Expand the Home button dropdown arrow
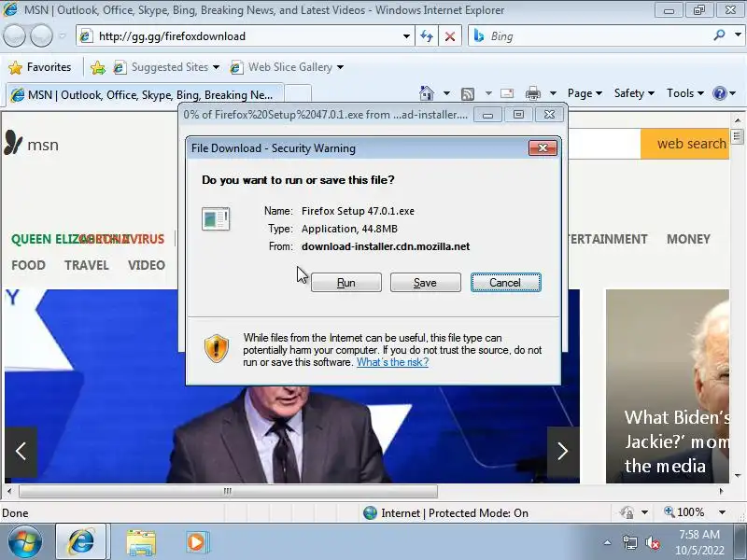This screenshot has width=747, height=560. point(446,93)
